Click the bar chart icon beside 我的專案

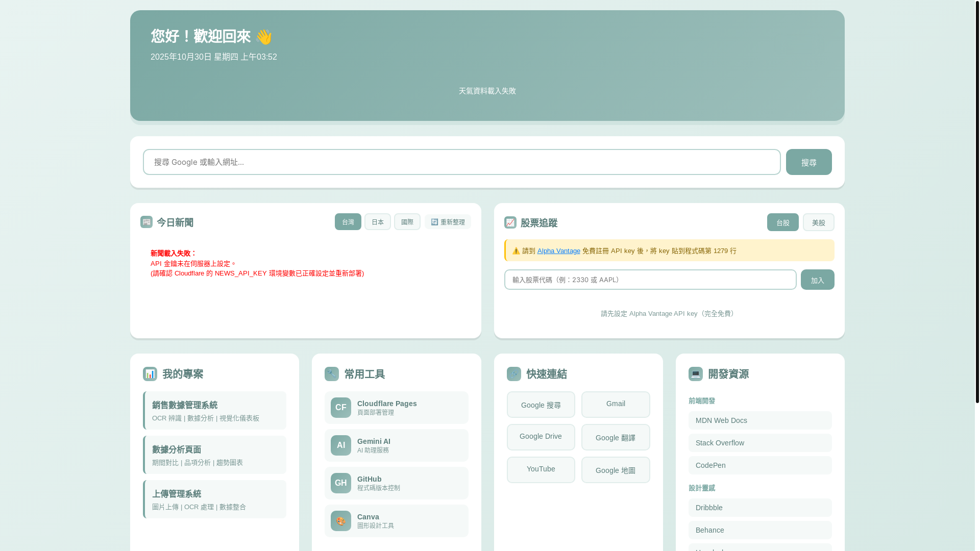150,374
